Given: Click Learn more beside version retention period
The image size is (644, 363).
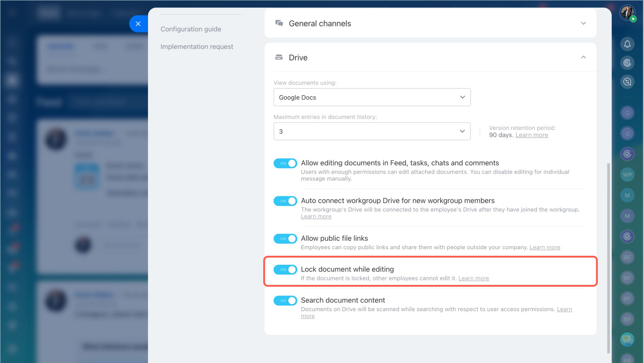Looking at the screenshot, I should click(531, 135).
